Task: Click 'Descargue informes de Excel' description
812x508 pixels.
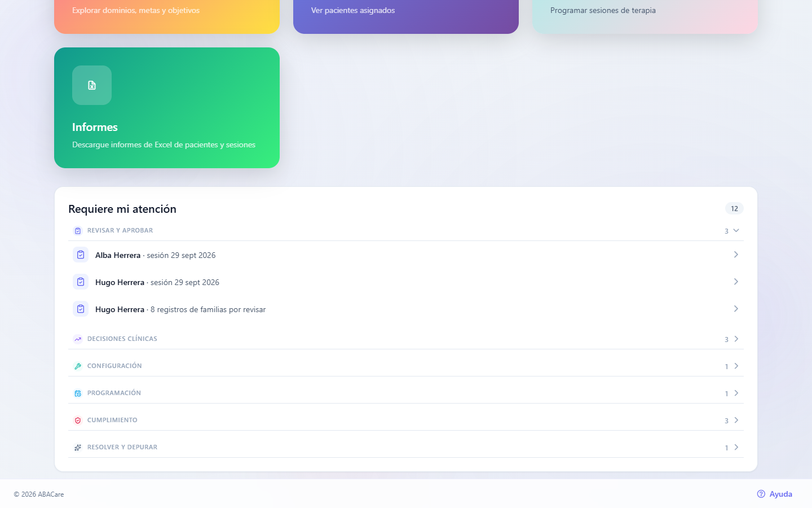Action: (x=164, y=144)
